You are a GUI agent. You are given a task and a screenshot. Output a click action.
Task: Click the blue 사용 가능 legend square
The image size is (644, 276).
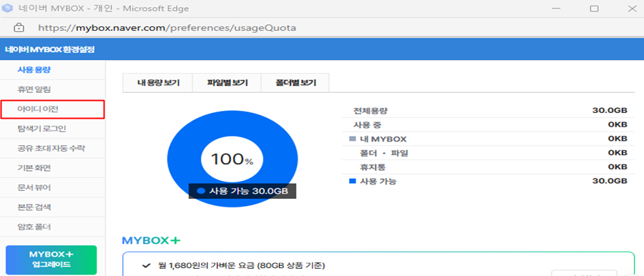[x=352, y=181]
